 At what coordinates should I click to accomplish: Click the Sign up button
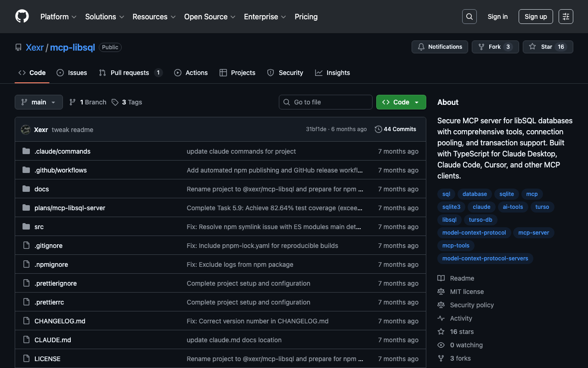click(535, 17)
